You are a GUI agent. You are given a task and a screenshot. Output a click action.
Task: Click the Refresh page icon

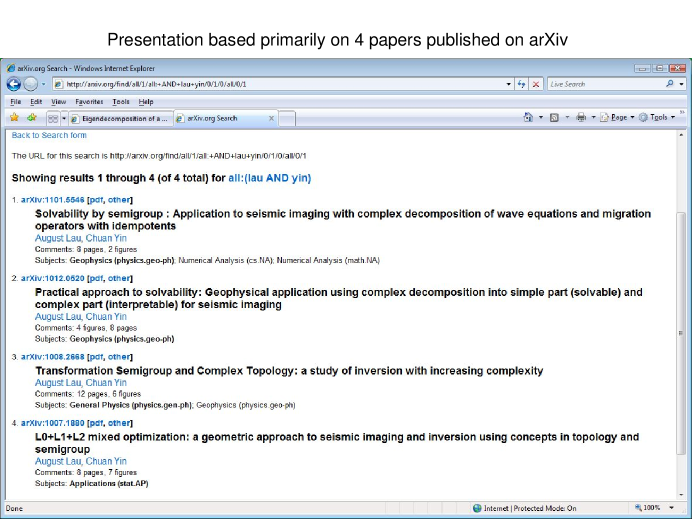[521, 84]
